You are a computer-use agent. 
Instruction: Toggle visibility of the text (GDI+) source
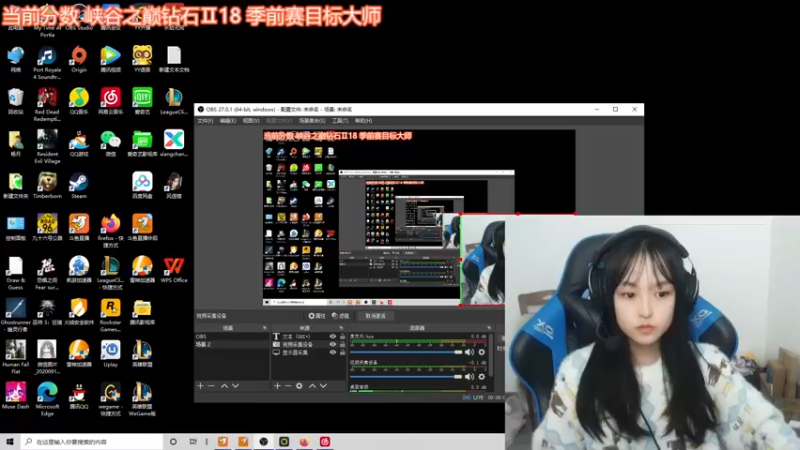coord(333,337)
